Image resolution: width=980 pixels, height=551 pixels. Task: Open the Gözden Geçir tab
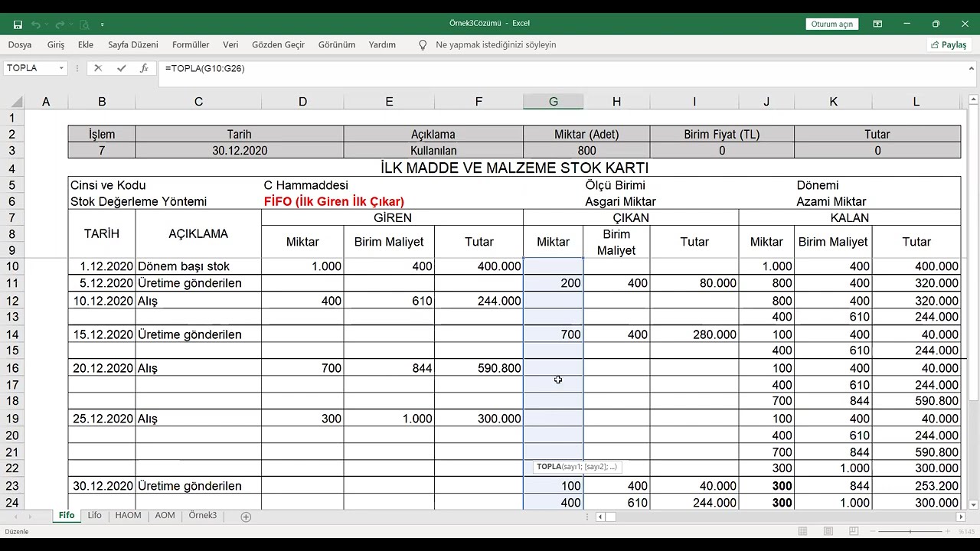tap(279, 45)
